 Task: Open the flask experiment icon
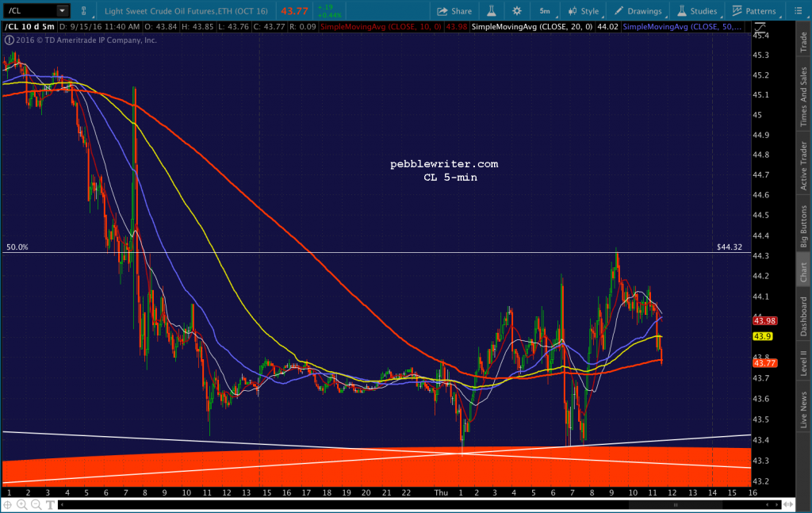pyautogui.click(x=491, y=11)
